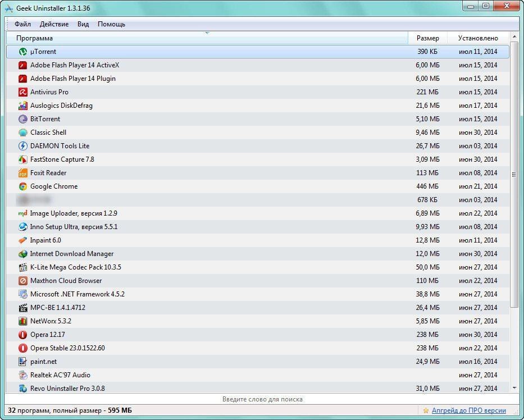Open the Действие menu
The image size is (524, 420).
click(54, 24)
